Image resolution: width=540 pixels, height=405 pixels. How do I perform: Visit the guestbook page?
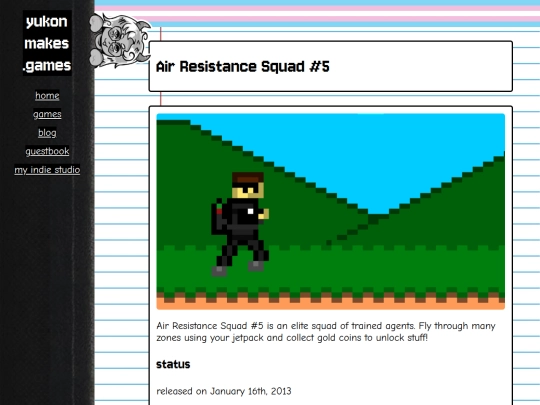(x=47, y=151)
